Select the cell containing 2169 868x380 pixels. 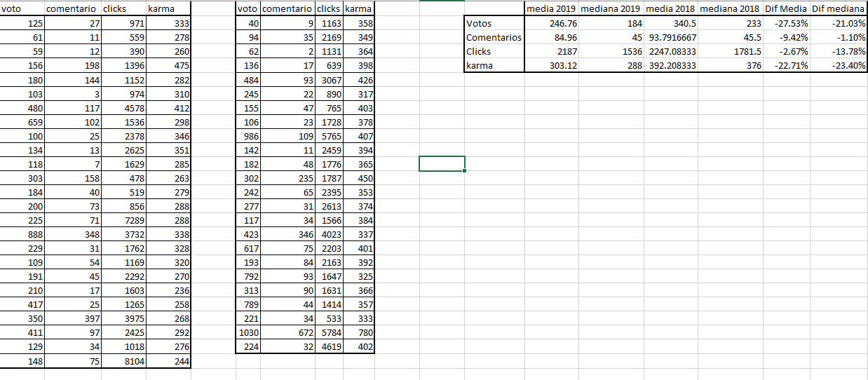point(330,38)
